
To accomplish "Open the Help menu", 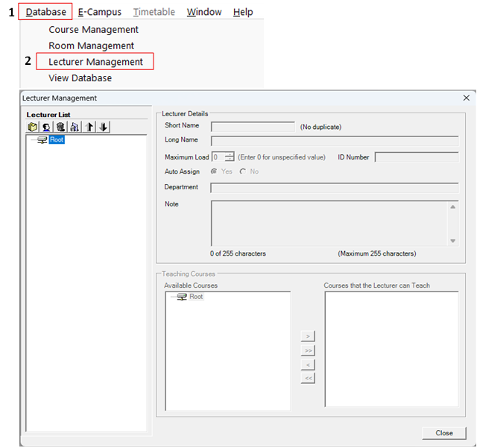I will click(x=243, y=12).
